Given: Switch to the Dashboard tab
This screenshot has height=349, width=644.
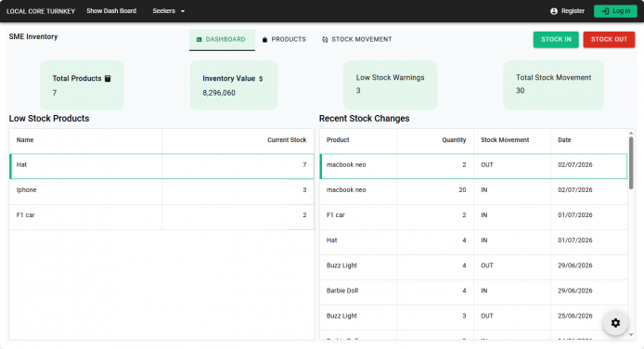Looking at the screenshot, I should pos(222,39).
